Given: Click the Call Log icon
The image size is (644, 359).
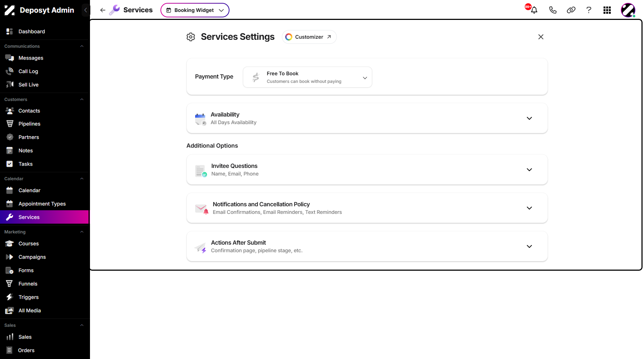Looking at the screenshot, I should [10, 71].
